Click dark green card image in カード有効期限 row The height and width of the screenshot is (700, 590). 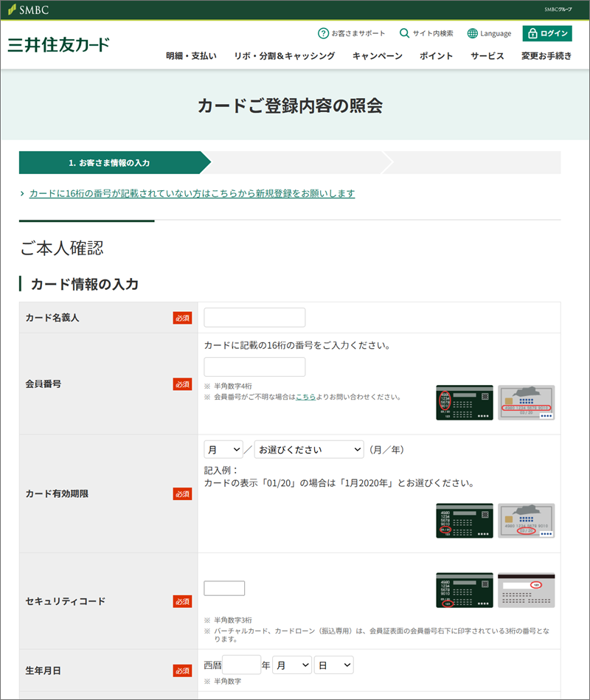pyautogui.click(x=465, y=521)
